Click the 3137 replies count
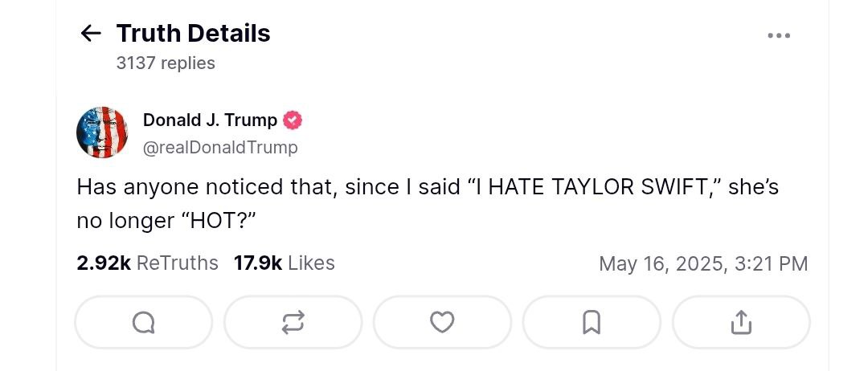 point(166,63)
